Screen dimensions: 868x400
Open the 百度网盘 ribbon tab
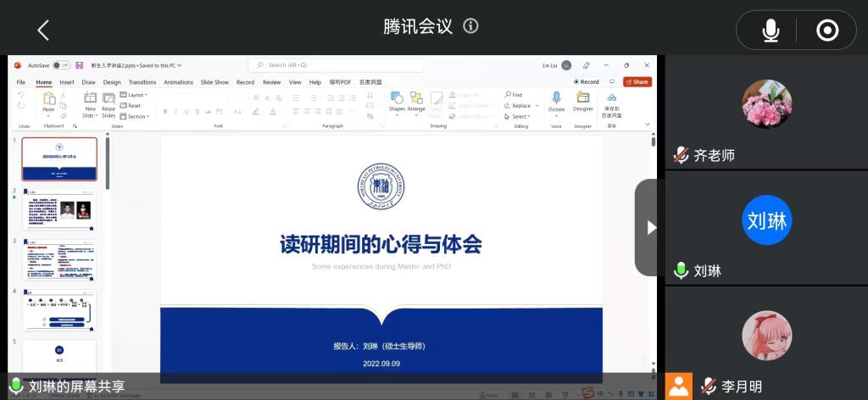[370, 82]
